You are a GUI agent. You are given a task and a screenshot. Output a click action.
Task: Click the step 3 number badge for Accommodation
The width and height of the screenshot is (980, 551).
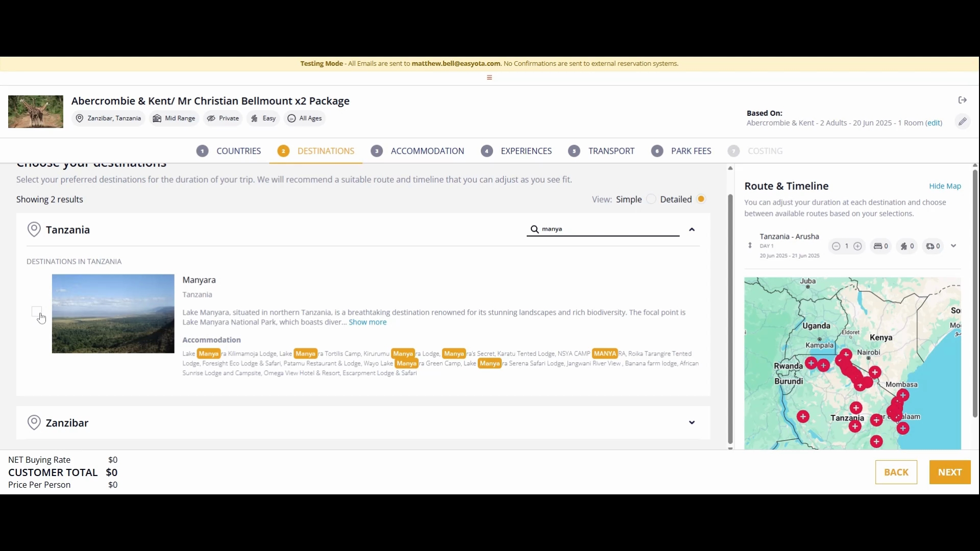coord(377,151)
